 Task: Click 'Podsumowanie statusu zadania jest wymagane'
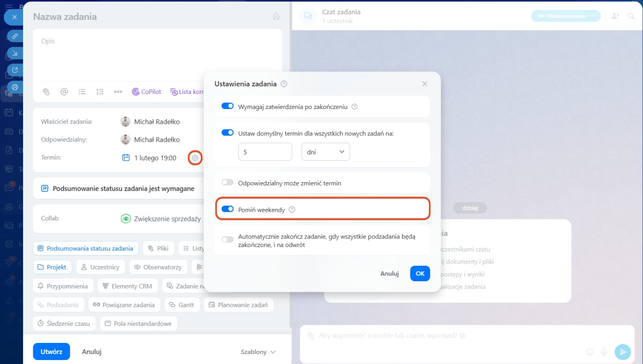(124, 189)
